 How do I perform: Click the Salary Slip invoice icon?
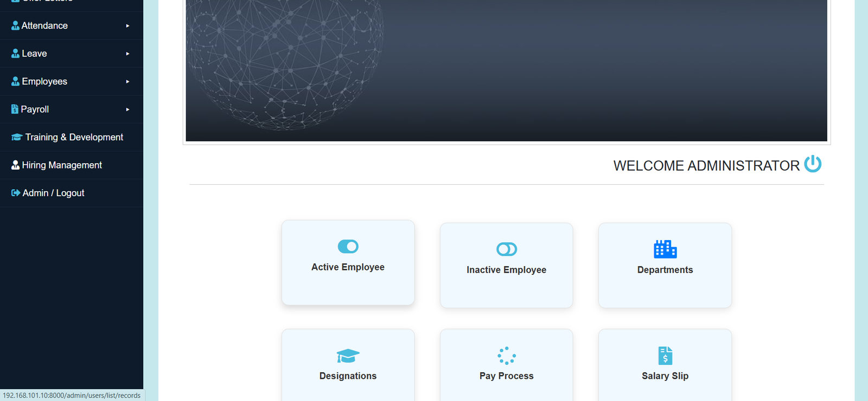pyautogui.click(x=665, y=355)
